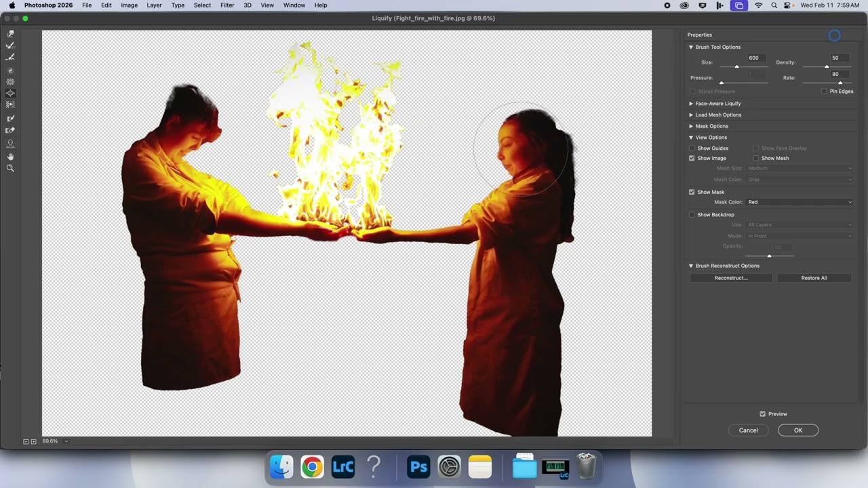Image resolution: width=868 pixels, height=488 pixels.
Task: Enable the Show Mesh checkbox
Action: [x=756, y=159]
